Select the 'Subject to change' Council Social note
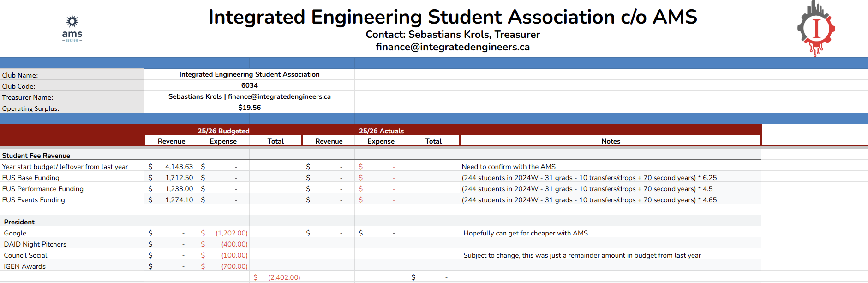This screenshot has width=868, height=283. 582,255
